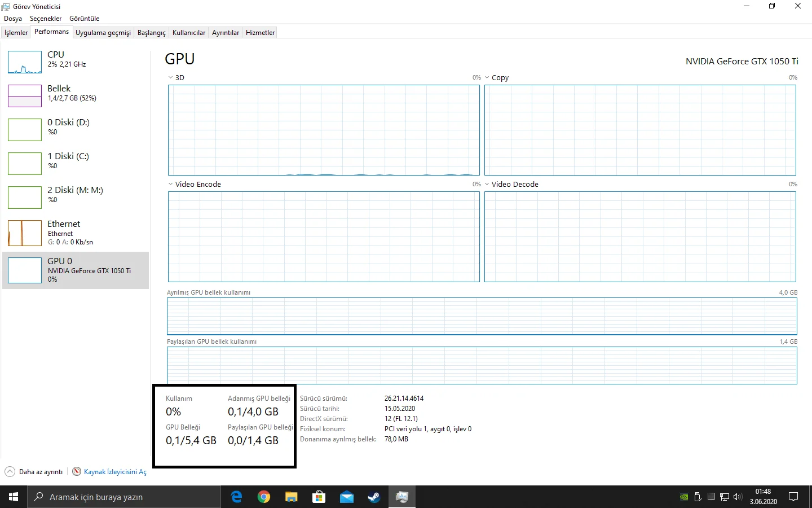Click the Görev Yöneticisi title bar icon
Viewport: 812px width, 508px height.
[6, 7]
